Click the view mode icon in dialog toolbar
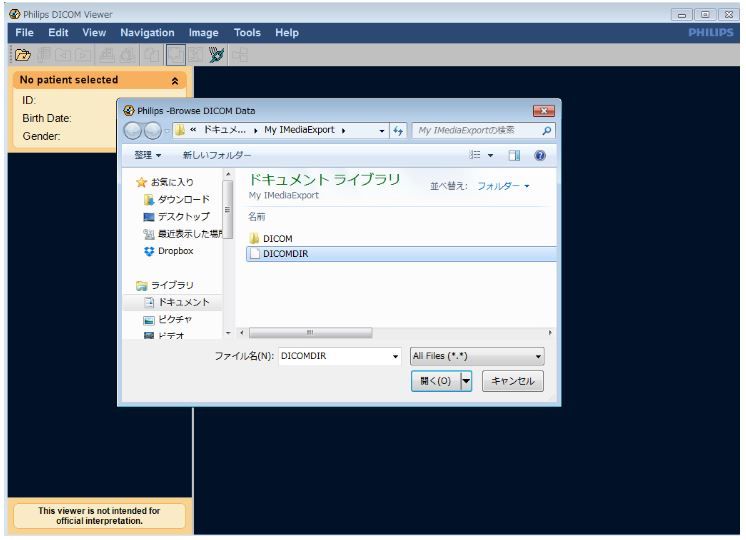Viewport: 746px width, 540px height. tap(475, 155)
